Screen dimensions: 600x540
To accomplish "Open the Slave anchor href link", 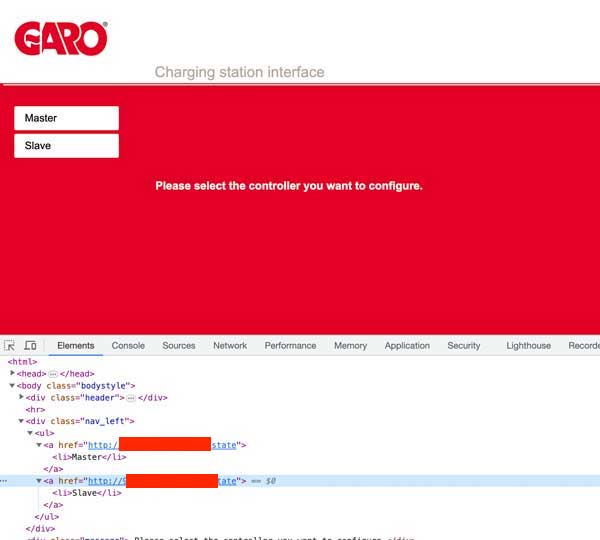I will pyautogui.click(x=162, y=481).
